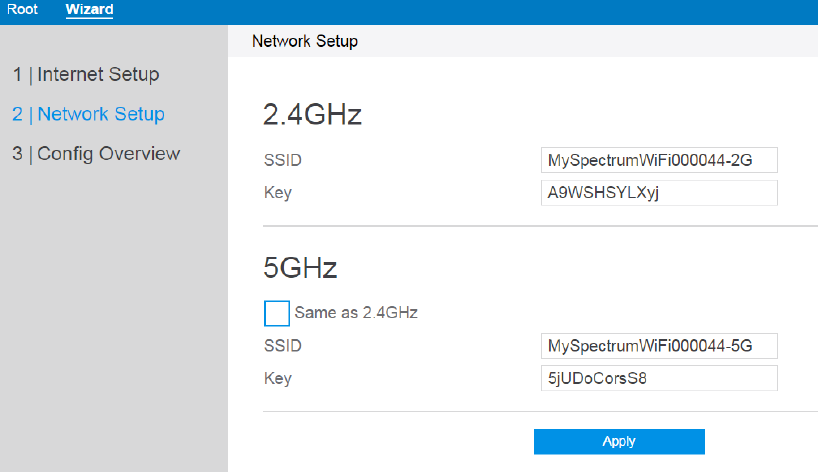Focus the 5GHz Key field
818x472 pixels.
[658, 378]
